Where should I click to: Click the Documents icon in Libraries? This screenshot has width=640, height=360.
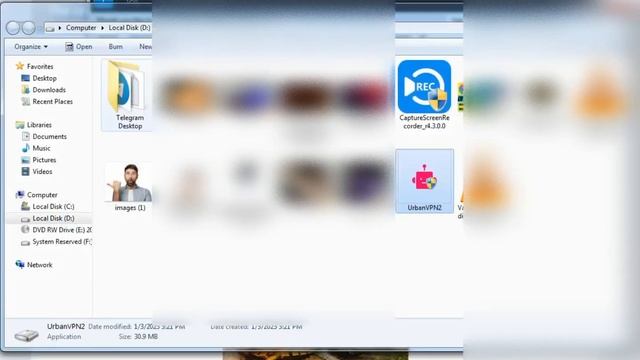click(26, 136)
